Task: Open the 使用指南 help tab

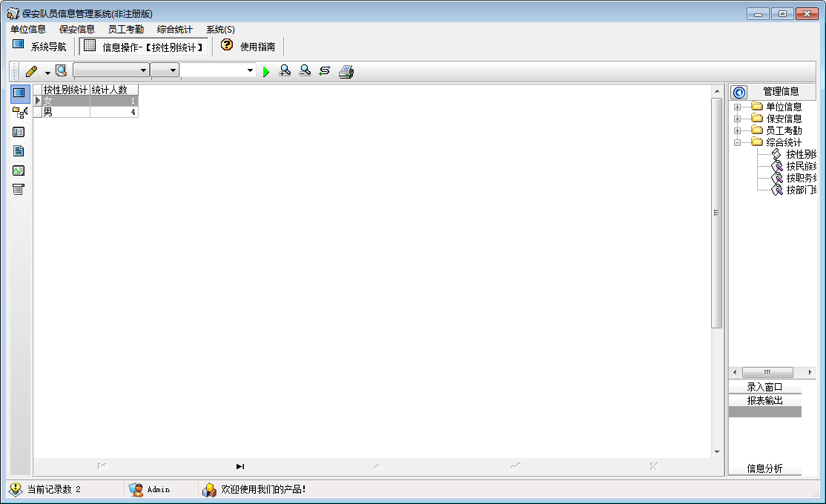Action: coord(248,47)
